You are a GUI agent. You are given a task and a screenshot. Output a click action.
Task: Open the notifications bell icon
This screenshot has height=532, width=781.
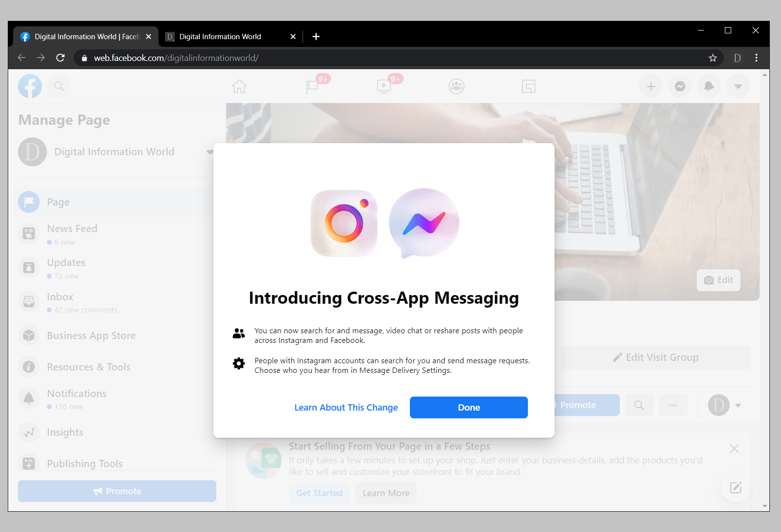tap(708, 86)
